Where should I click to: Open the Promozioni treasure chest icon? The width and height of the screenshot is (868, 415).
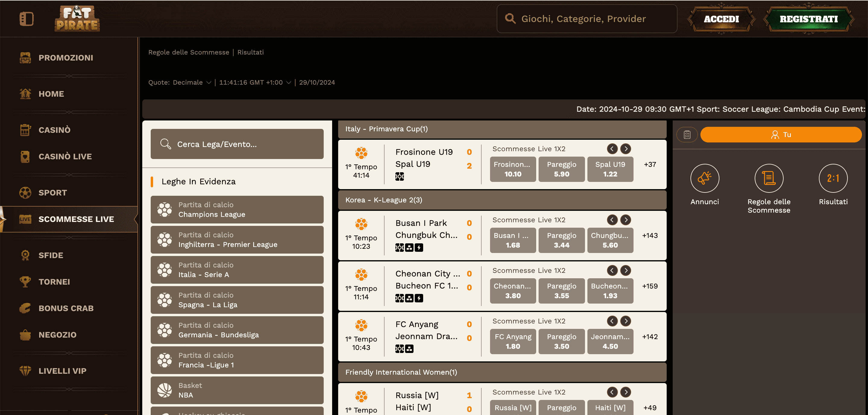(x=25, y=58)
